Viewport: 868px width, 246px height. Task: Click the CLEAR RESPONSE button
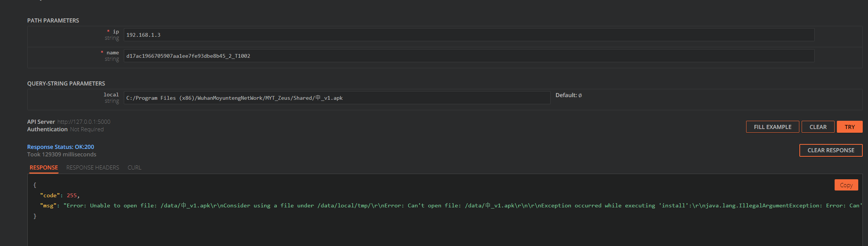(x=830, y=150)
